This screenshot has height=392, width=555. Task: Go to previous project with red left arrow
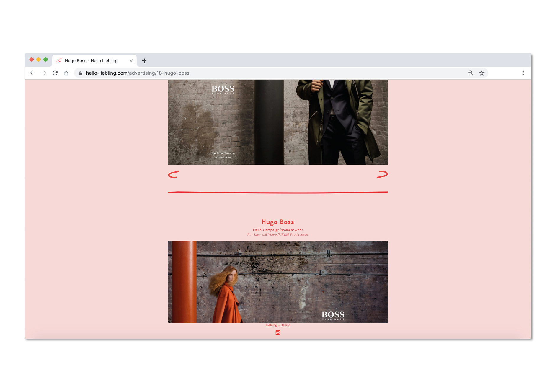(174, 174)
